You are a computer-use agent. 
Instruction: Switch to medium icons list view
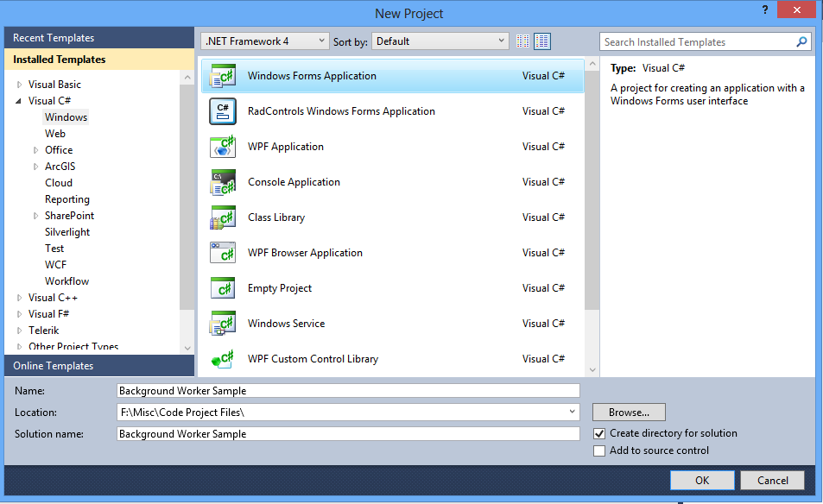[x=542, y=41]
